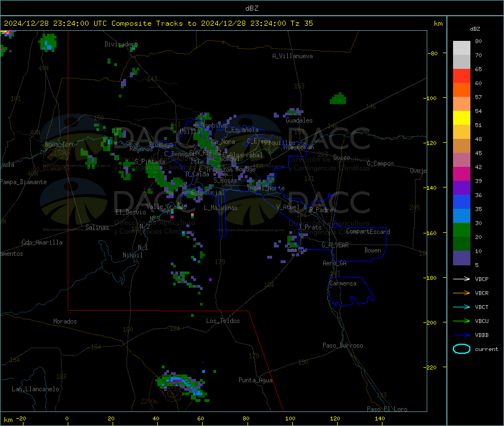Click the 'S_Pintada' map label

(x=150, y=162)
